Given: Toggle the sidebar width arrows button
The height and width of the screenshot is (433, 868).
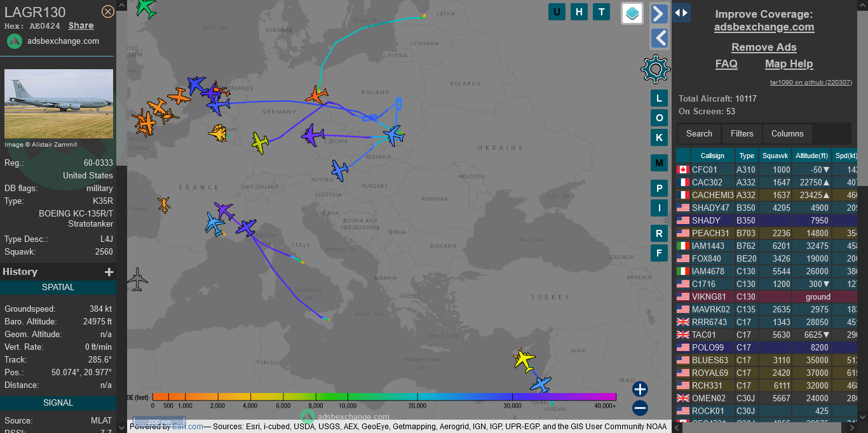Looking at the screenshot, I should pyautogui.click(x=681, y=13).
